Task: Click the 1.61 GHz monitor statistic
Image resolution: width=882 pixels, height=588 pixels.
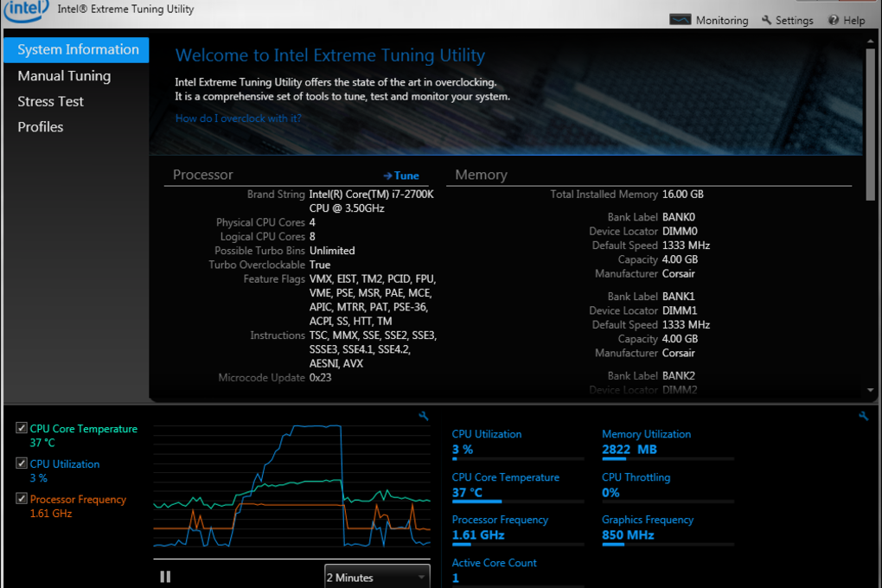Action: [478, 535]
